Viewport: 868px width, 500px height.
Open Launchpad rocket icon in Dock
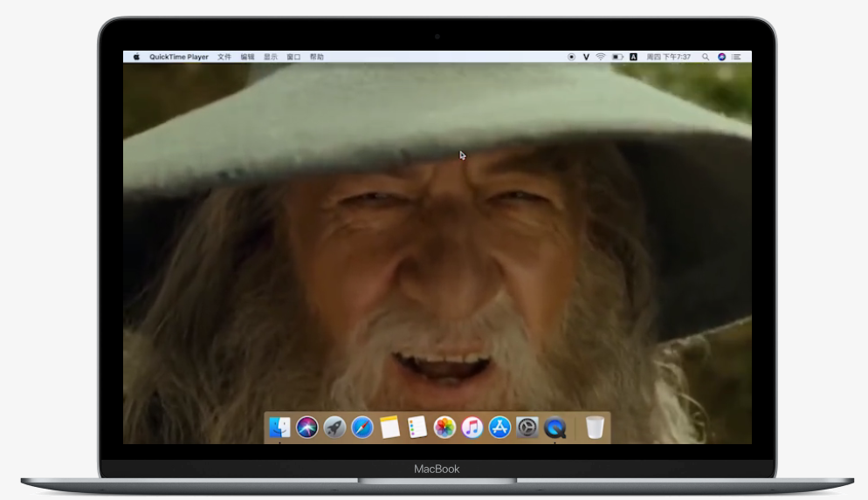click(x=334, y=427)
